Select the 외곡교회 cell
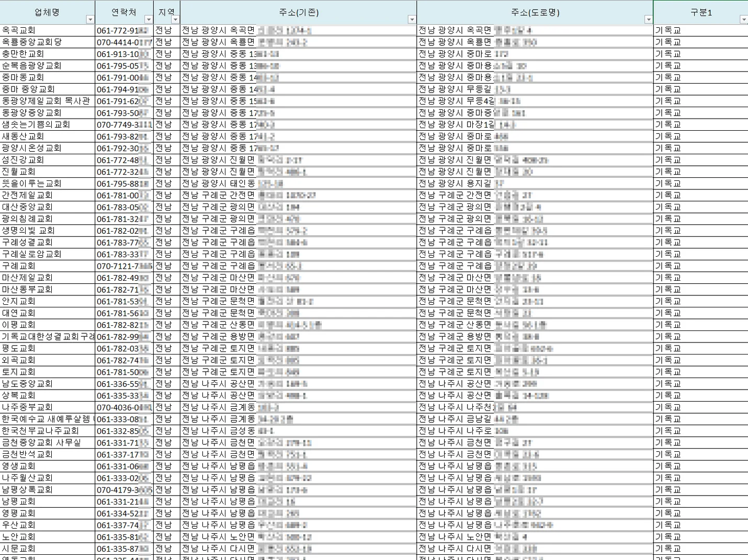 tap(48, 360)
